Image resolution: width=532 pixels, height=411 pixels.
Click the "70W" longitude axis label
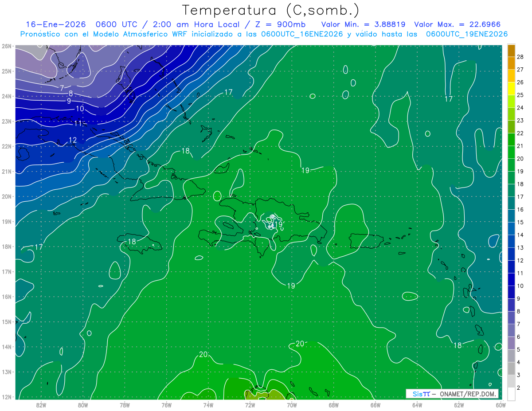tap(292, 405)
